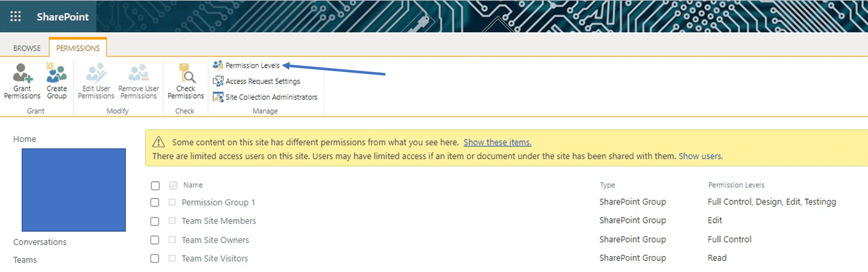Click the blue site logo block

pos(74,190)
